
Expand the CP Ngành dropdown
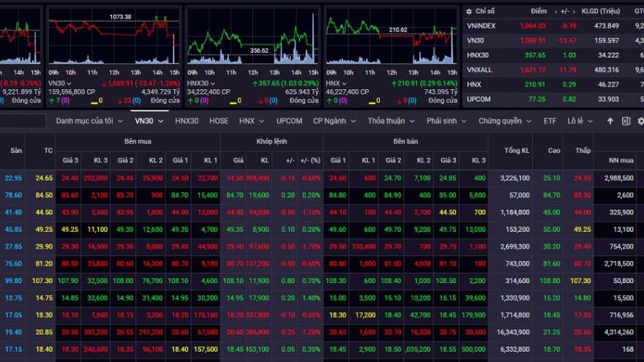coord(334,121)
